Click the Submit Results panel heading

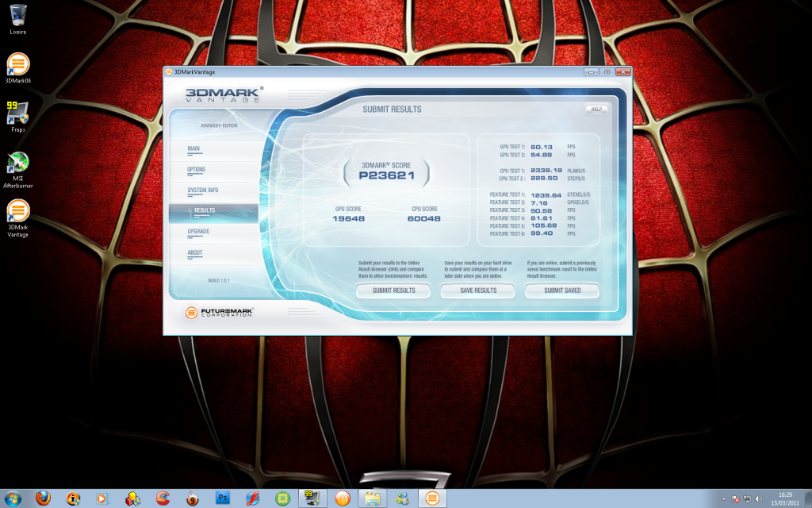pyautogui.click(x=392, y=110)
